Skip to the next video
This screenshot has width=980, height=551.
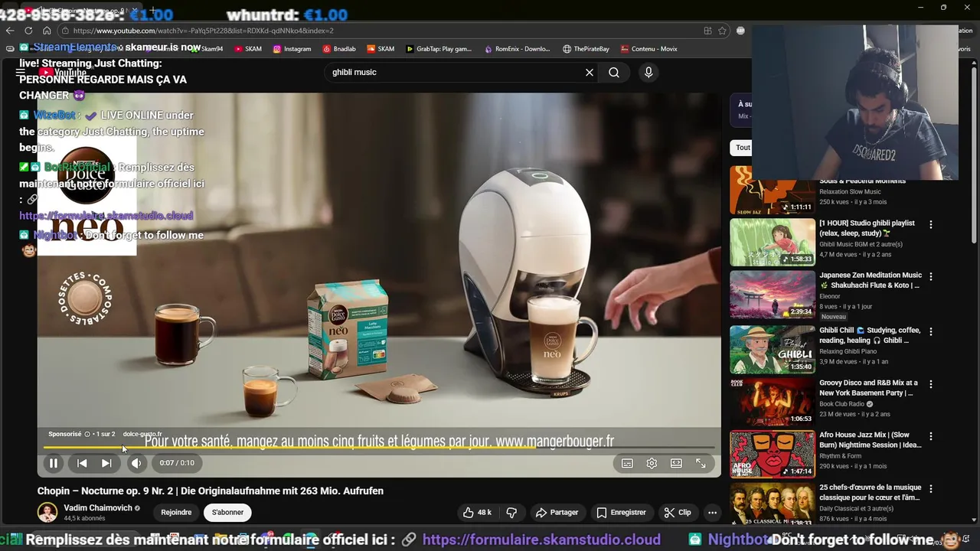point(106,463)
